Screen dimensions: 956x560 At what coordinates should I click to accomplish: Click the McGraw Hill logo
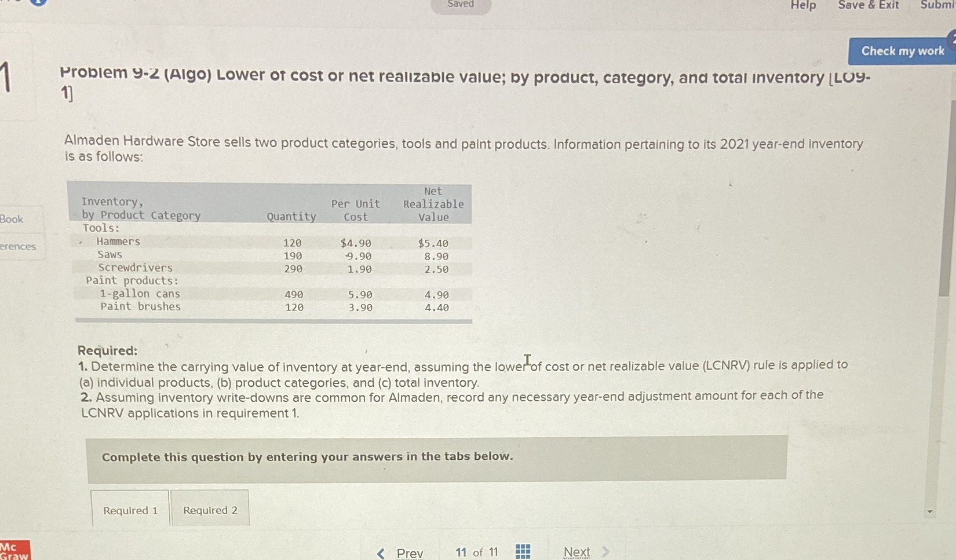pyautogui.click(x=13, y=549)
